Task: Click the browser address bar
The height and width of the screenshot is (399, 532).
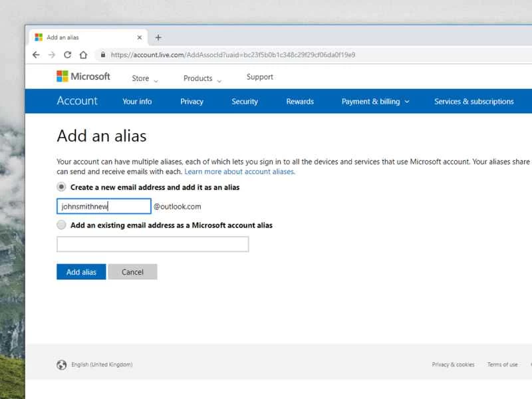Action: point(266,55)
